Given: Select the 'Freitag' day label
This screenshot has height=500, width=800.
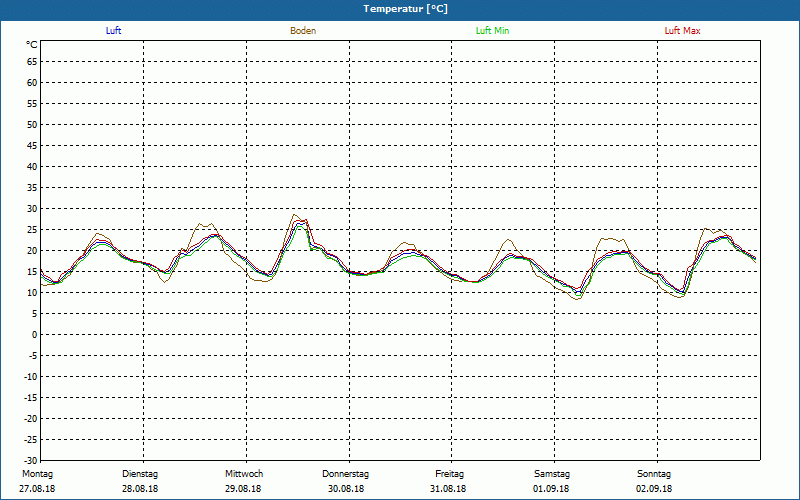Looking at the screenshot, I should [x=449, y=474].
